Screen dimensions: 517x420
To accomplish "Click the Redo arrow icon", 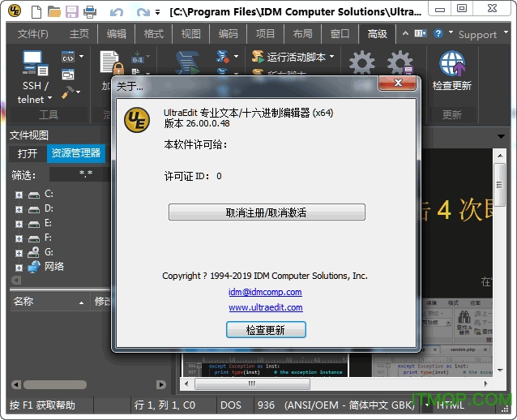I will tap(143, 12).
